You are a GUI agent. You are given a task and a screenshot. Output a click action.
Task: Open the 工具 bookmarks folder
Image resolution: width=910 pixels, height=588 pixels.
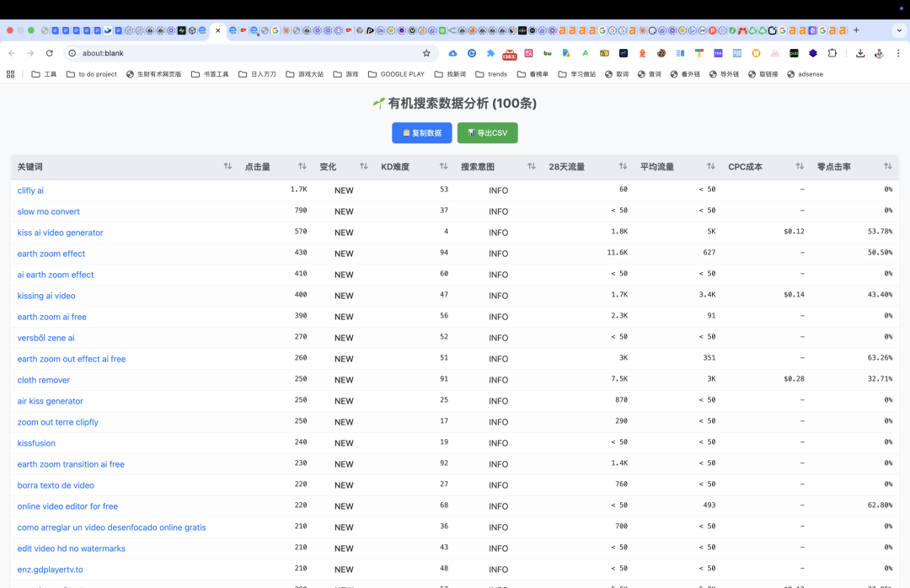click(x=44, y=74)
